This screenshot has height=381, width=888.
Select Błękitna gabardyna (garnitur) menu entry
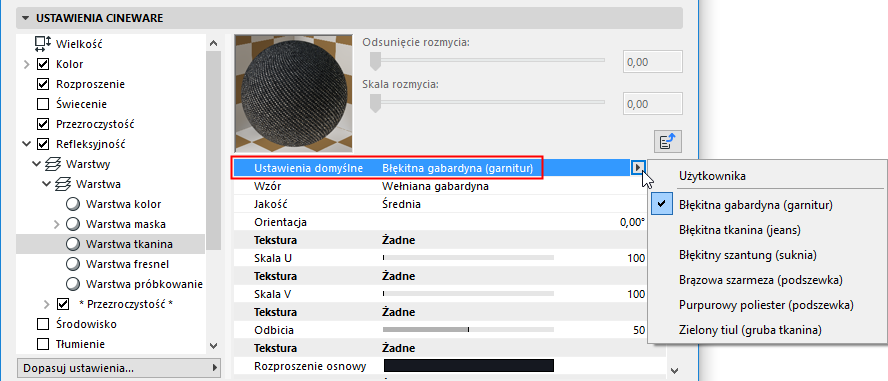pos(755,206)
